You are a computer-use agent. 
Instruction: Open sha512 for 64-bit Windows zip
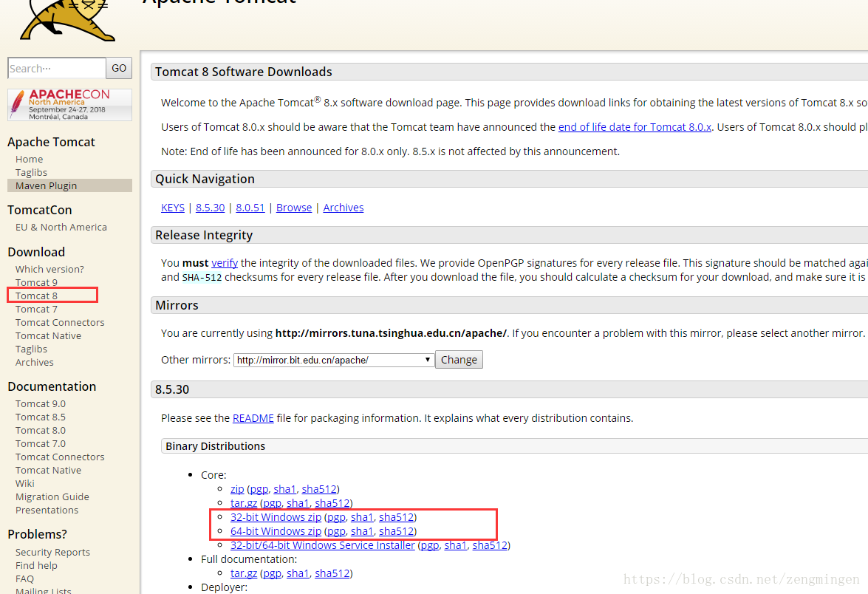point(397,531)
